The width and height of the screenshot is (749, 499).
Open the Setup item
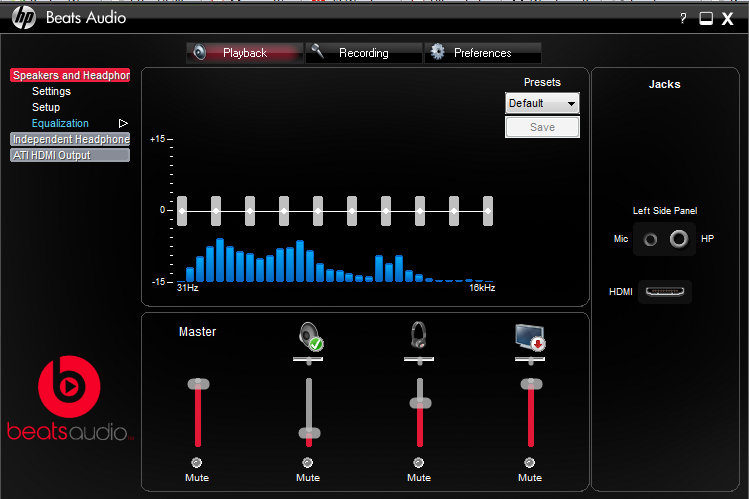tap(46, 107)
